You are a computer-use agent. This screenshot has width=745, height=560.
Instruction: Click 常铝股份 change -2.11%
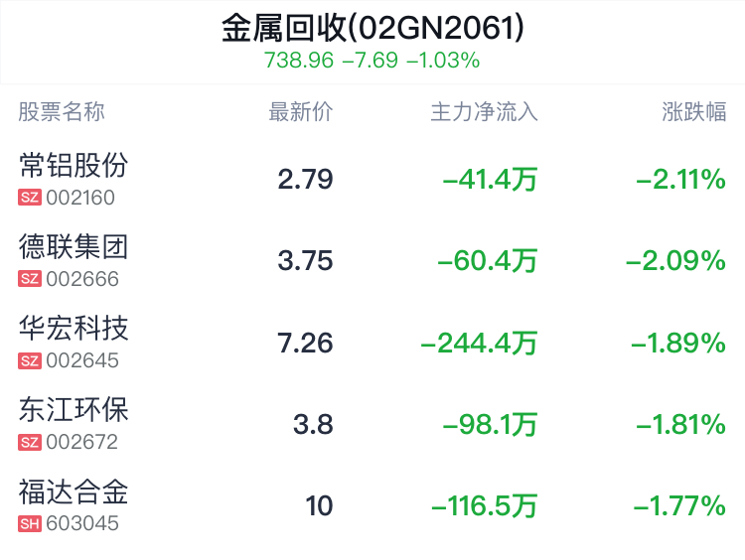680,180
